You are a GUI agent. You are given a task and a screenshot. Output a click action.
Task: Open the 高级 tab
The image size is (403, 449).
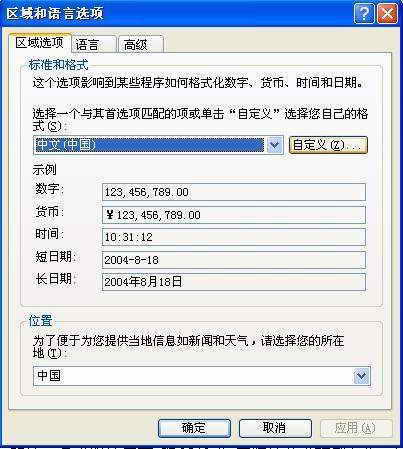(x=141, y=45)
